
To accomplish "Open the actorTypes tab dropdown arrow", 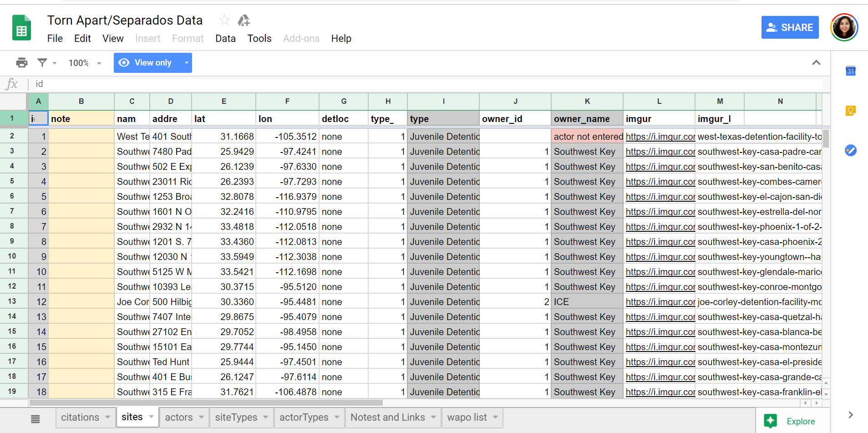I will coord(337,417).
